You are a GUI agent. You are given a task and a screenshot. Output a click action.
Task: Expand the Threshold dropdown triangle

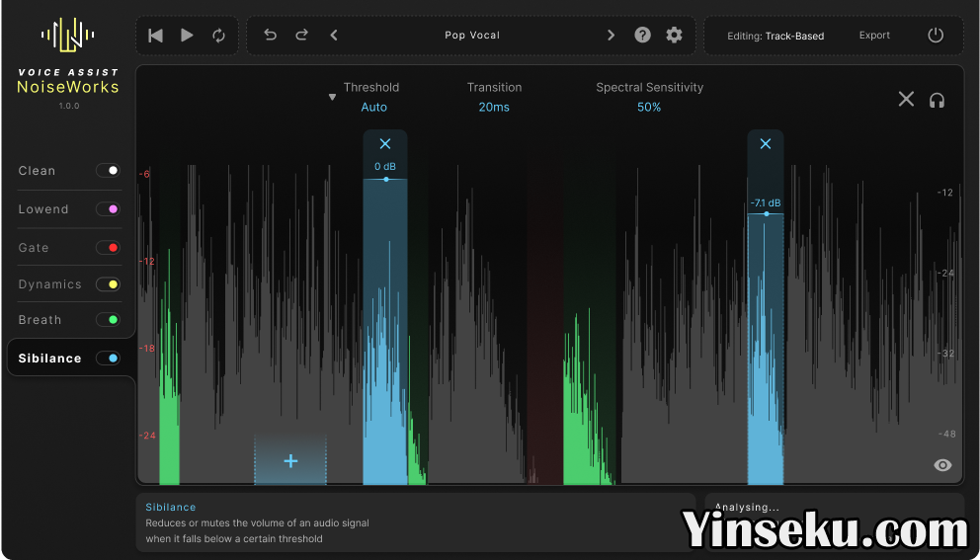tap(332, 98)
